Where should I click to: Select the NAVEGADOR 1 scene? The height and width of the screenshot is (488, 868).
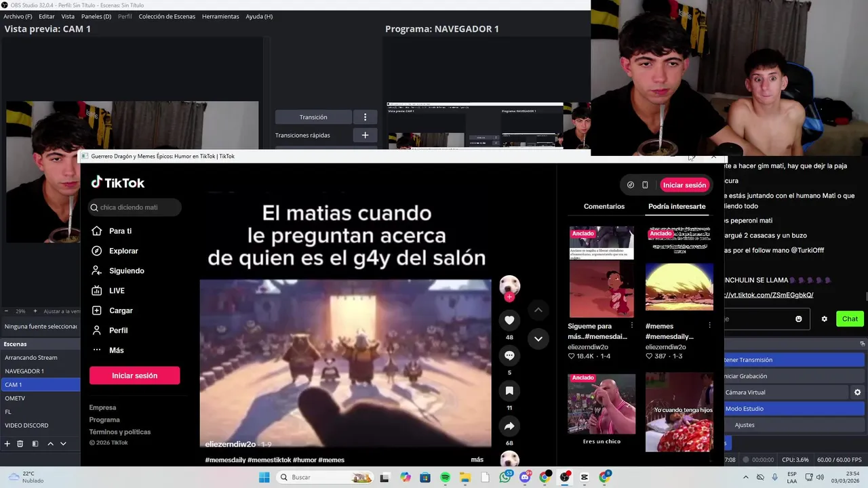(40, 371)
